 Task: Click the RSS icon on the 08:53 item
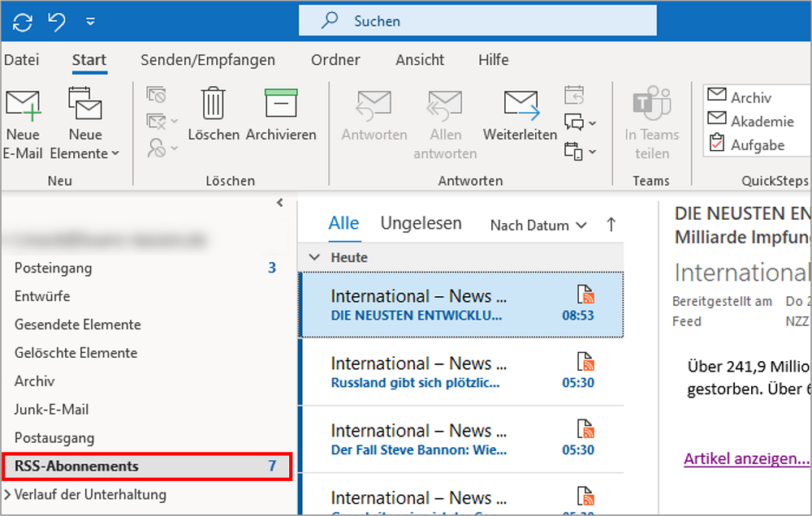click(585, 294)
